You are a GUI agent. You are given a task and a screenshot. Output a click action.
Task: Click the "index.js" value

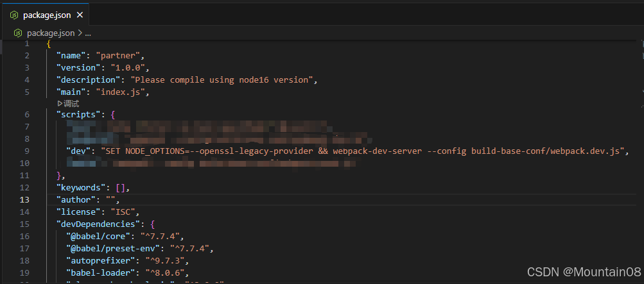tap(120, 92)
